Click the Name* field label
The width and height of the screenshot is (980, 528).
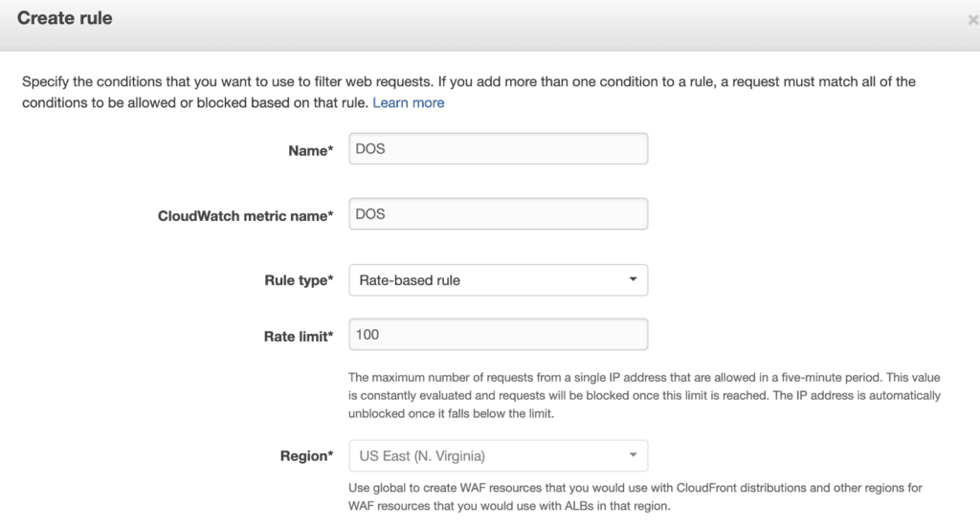(x=310, y=150)
